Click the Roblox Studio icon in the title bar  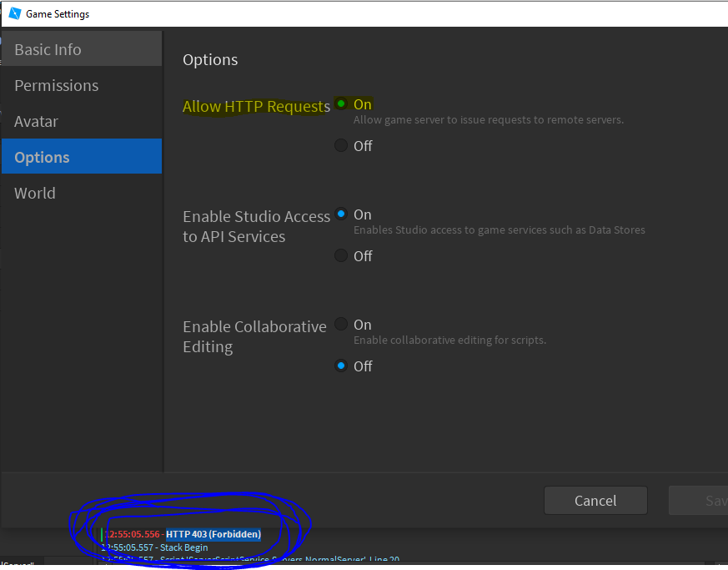pyautogui.click(x=15, y=13)
